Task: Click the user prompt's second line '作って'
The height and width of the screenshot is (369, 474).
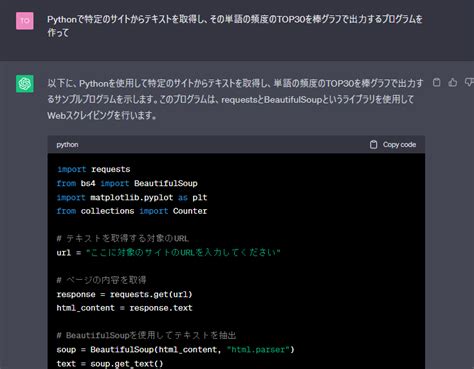Action: coord(58,33)
